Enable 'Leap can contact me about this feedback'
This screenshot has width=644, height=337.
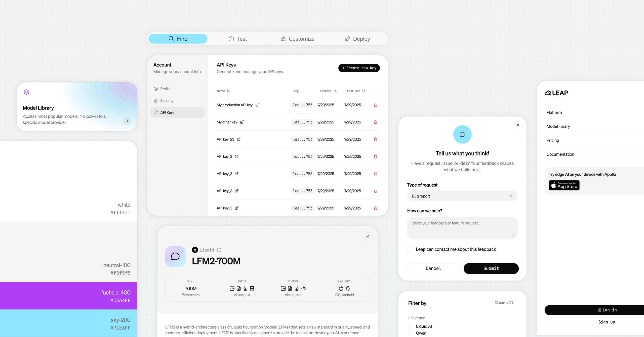coord(410,249)
